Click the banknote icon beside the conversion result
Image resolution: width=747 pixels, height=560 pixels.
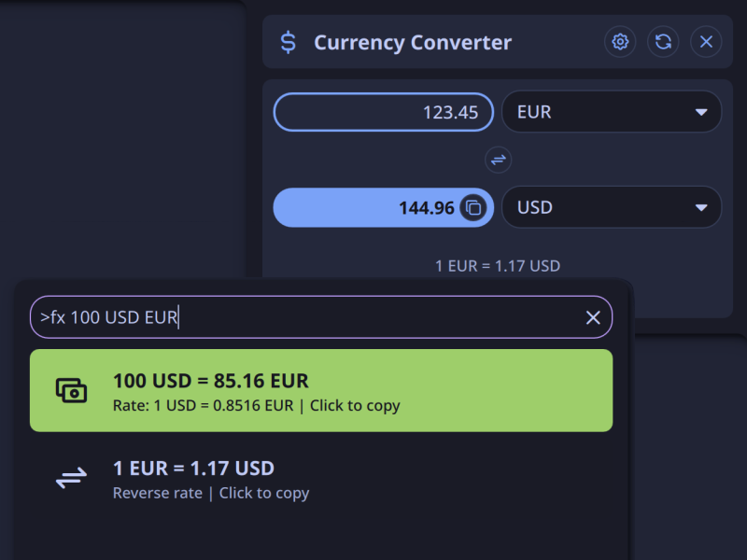tap(73, 390)
